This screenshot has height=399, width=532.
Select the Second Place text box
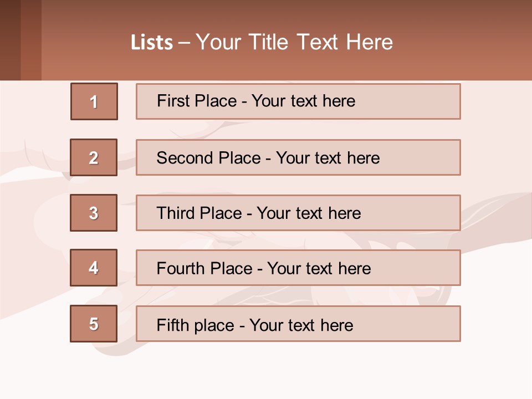coord(298,157)
